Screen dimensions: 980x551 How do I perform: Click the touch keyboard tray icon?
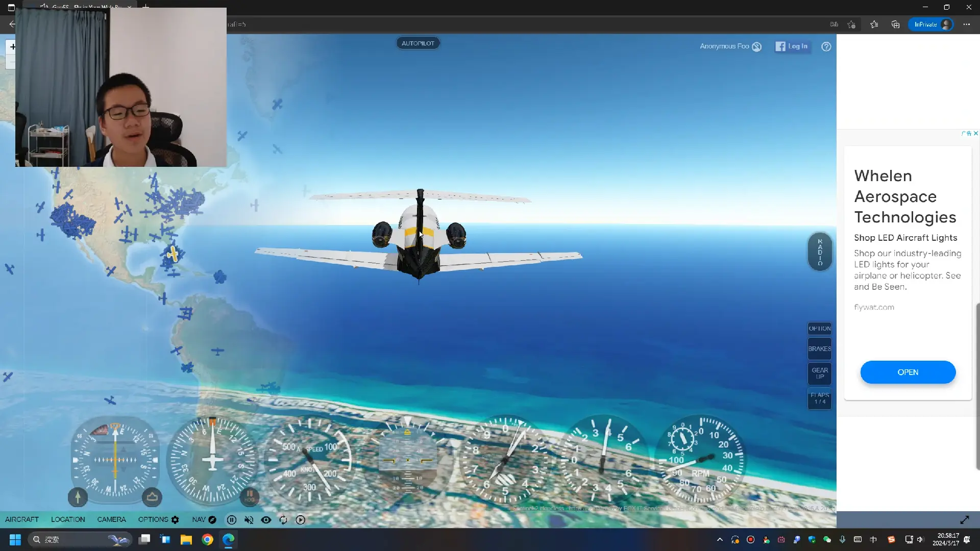point(857,539)
